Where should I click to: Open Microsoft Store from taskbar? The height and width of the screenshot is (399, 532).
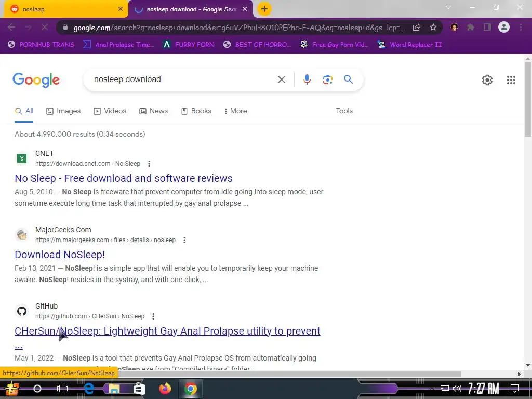pyautogui.click(x=139, y=389)
